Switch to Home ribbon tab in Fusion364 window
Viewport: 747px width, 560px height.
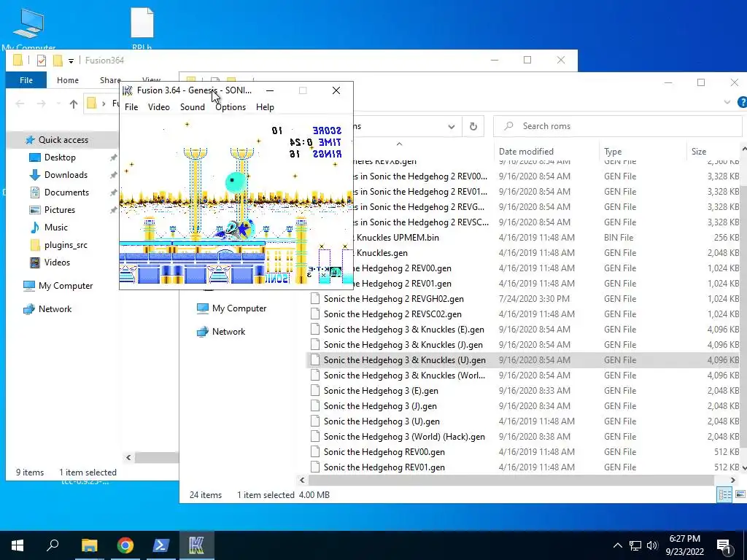click(x=68, y=80)
